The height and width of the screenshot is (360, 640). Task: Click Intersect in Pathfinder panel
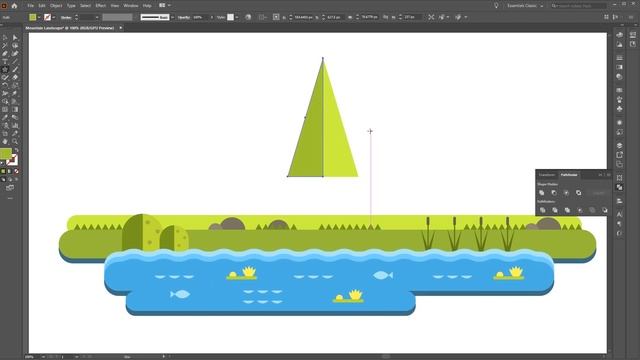[x=566, y=193]
